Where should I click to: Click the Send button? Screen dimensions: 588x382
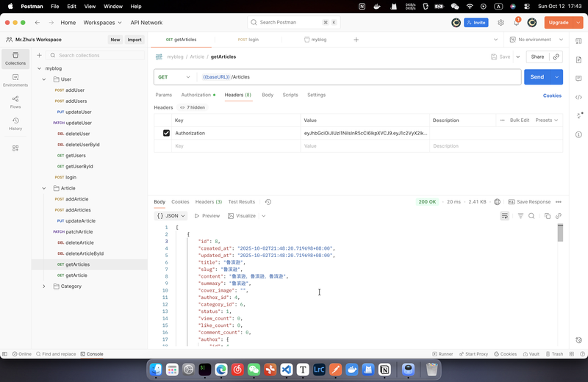point(537,77)
